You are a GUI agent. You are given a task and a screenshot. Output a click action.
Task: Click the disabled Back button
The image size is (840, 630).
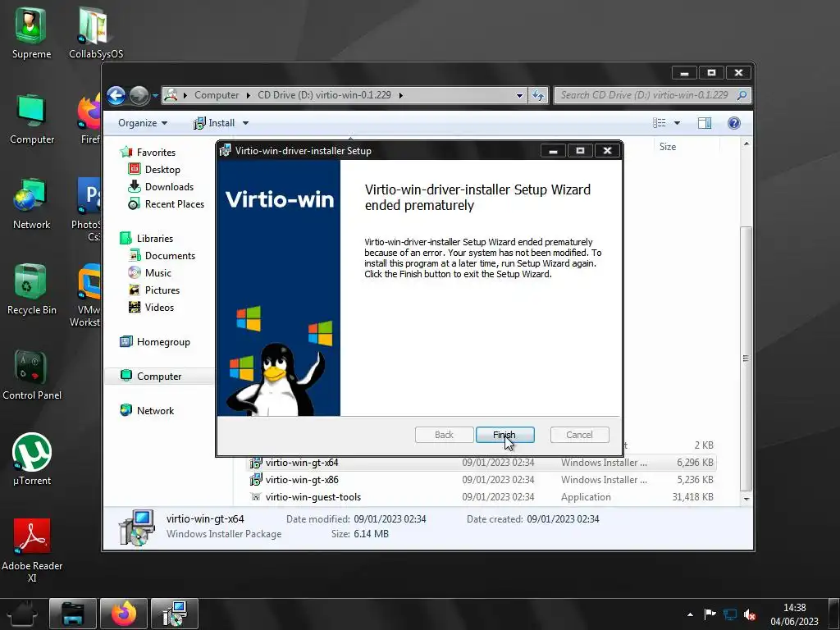pyautogui.click(x=444, y=435)
